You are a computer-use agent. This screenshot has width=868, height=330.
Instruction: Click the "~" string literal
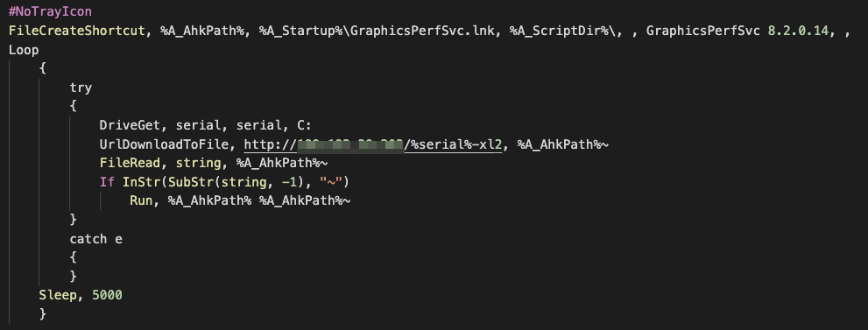[x=335, y=181]
